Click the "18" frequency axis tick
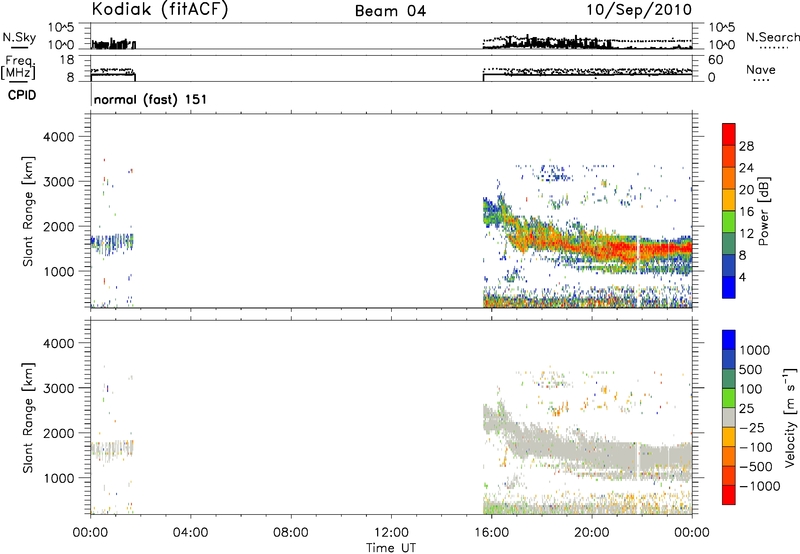800x554 pixels. tap(67, 60)
